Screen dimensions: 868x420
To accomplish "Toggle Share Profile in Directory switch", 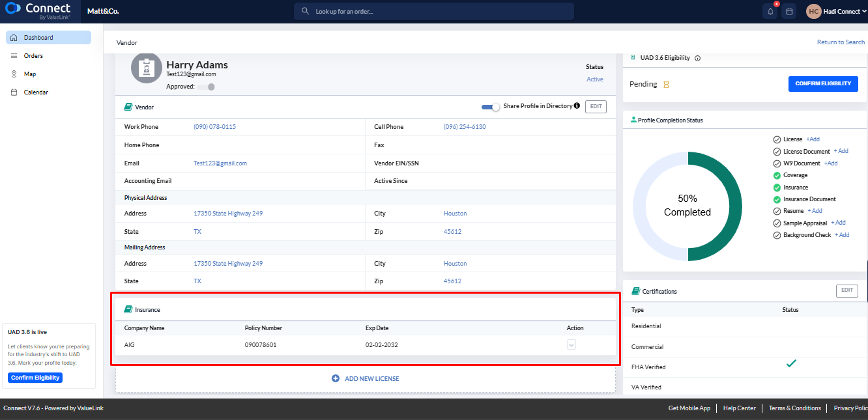I will [491, 106].
